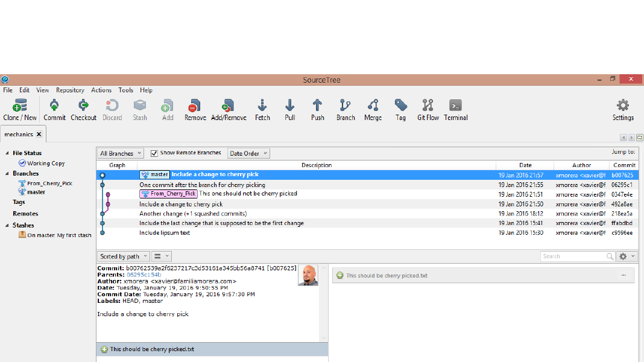Launch the Terminal from toolbar

pyautogui.click(x=456, y=110)
